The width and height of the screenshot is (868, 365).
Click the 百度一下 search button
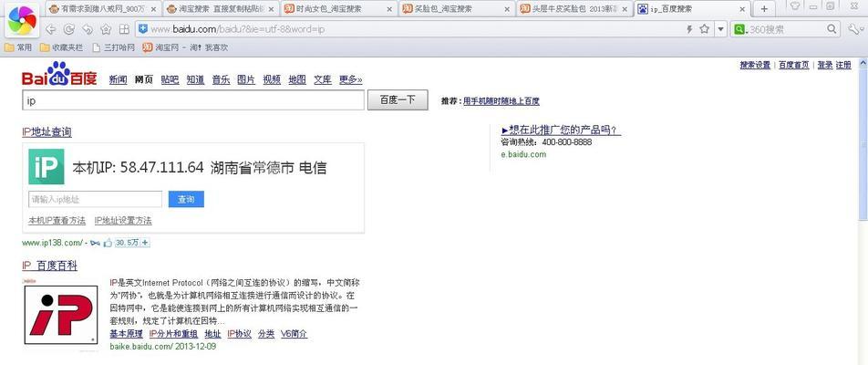[398, 100]
